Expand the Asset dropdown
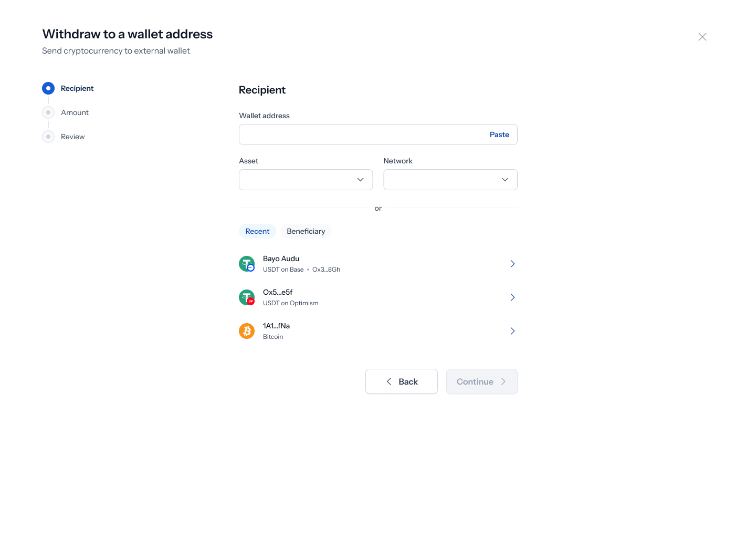Viewport: 756px width, 538px height. click(x=306, y=180)
